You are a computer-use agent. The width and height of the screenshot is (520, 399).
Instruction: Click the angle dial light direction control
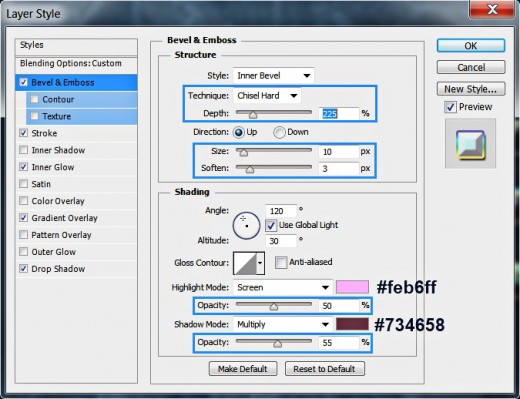246,225
